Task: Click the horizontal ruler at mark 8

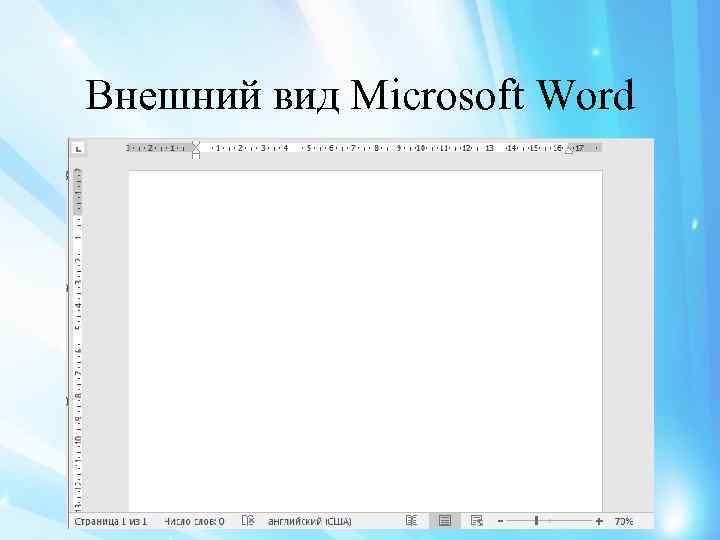Action: coord(376,148)
